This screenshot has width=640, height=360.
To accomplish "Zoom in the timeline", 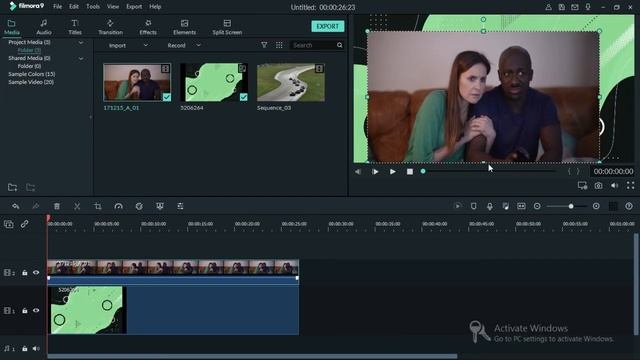I will [x=596, y=206].
